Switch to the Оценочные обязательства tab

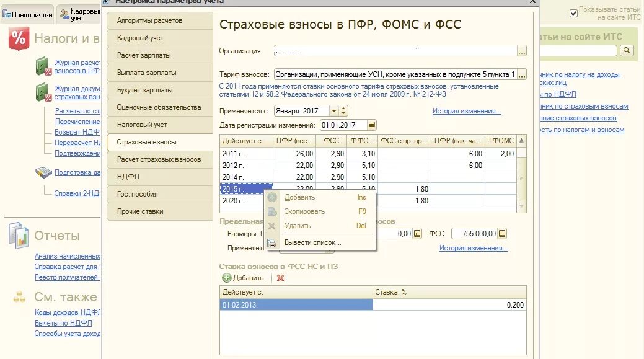[x=160, y=107]
